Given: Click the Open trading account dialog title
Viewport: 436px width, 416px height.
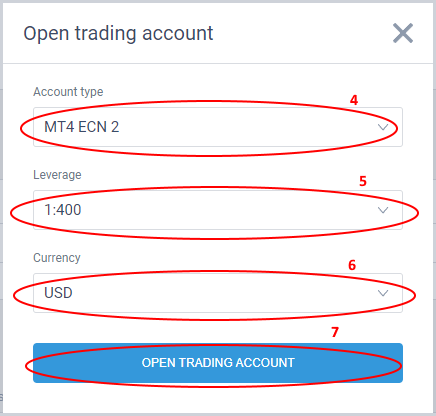Looking at the screenshot, I should click(x=118, y=34).
